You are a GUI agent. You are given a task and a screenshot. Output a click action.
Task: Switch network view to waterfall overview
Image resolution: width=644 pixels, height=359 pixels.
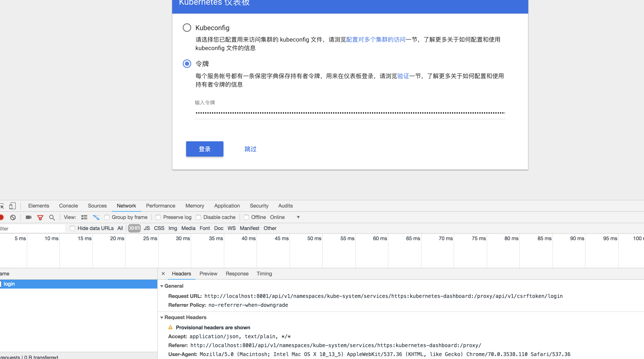(96, 217)
